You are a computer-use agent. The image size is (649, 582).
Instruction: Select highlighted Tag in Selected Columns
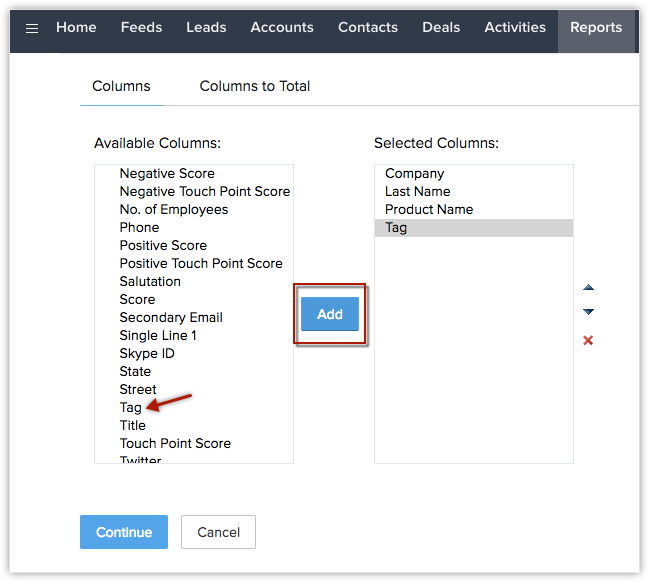pyautogui.click(x=396, y=227)
